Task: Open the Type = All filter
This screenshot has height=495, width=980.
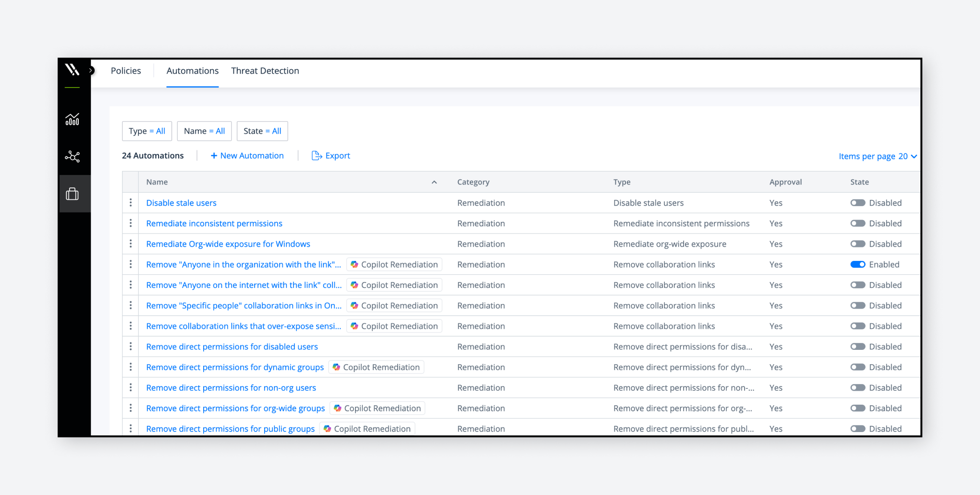Action: click(x=147, y=131)
